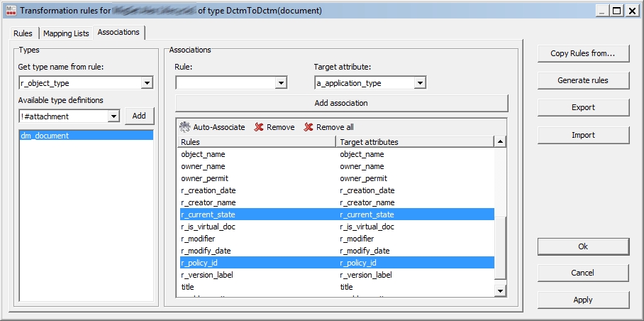Click the red X Remove icon
This screenshot has width=644, height=321.
point(259,127)
